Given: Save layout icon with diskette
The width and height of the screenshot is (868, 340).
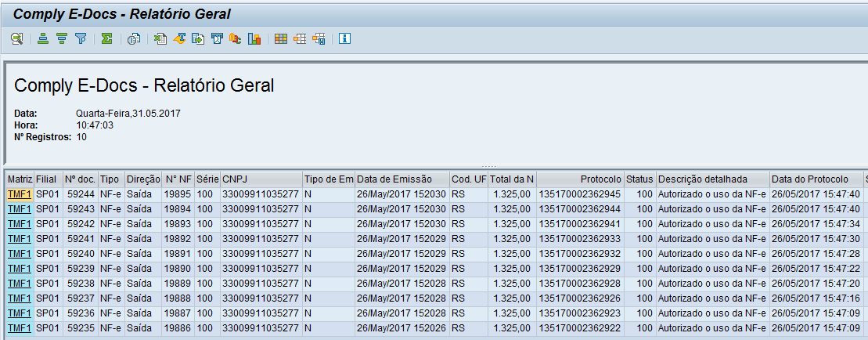Looking at the screenshot, I should pyautogui.click(x=319, y=38).
